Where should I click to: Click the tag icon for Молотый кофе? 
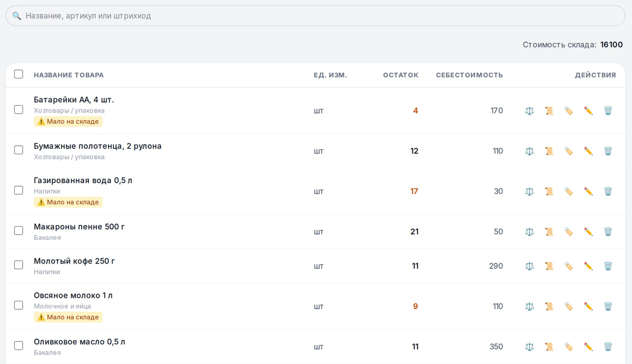[x=569, y=266]
